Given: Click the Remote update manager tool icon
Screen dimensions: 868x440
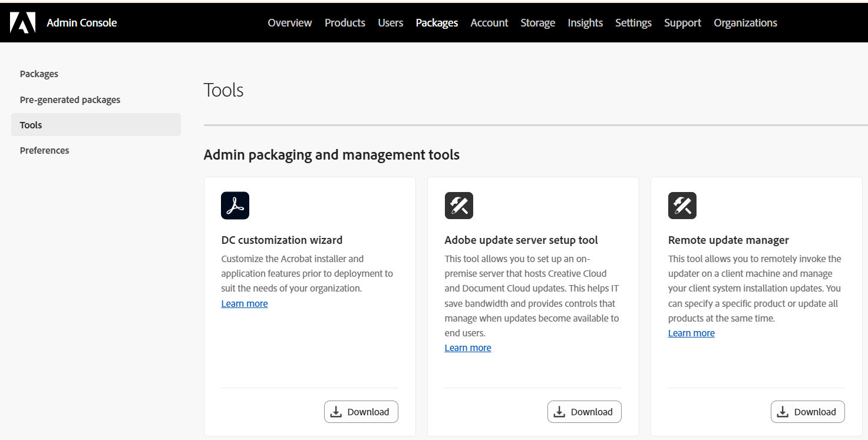Looking at the screenshot, I should pos(682,206).
